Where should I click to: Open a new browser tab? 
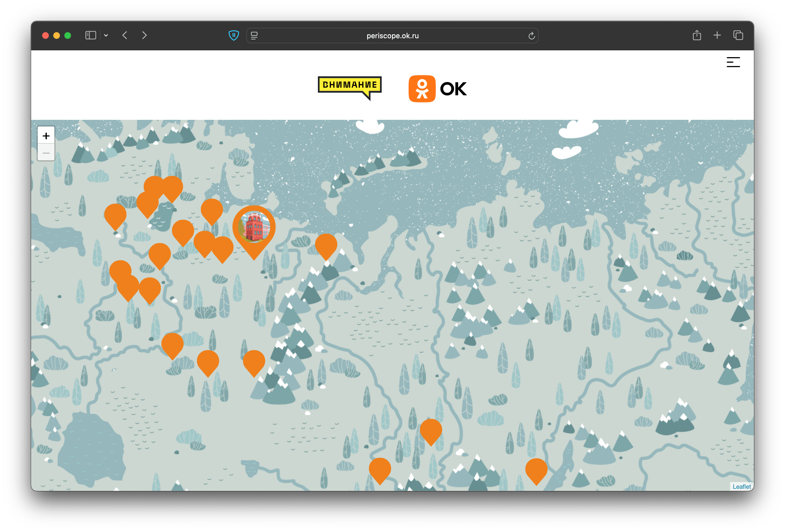(x=717, y=35)
